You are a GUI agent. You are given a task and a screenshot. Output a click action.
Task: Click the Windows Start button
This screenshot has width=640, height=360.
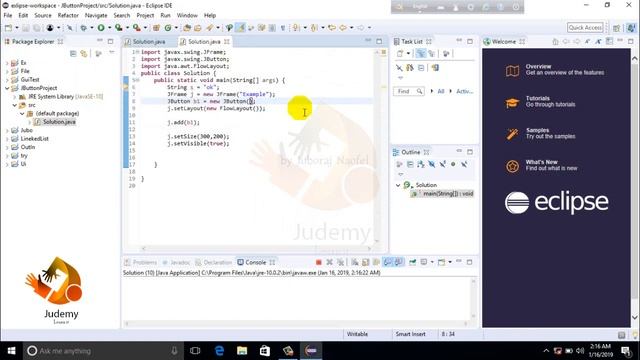pyautogui.click(x=11, y=351)
